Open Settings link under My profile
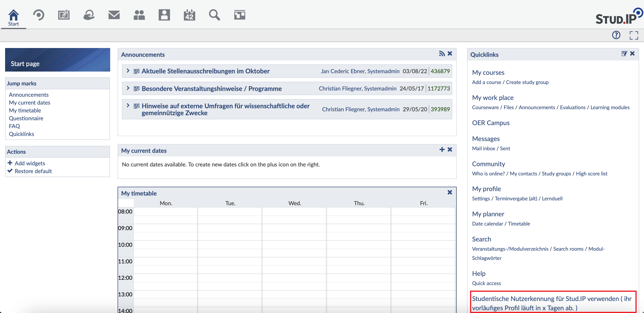The height and width of the screenshot is (313, 644). pos(481,199)
